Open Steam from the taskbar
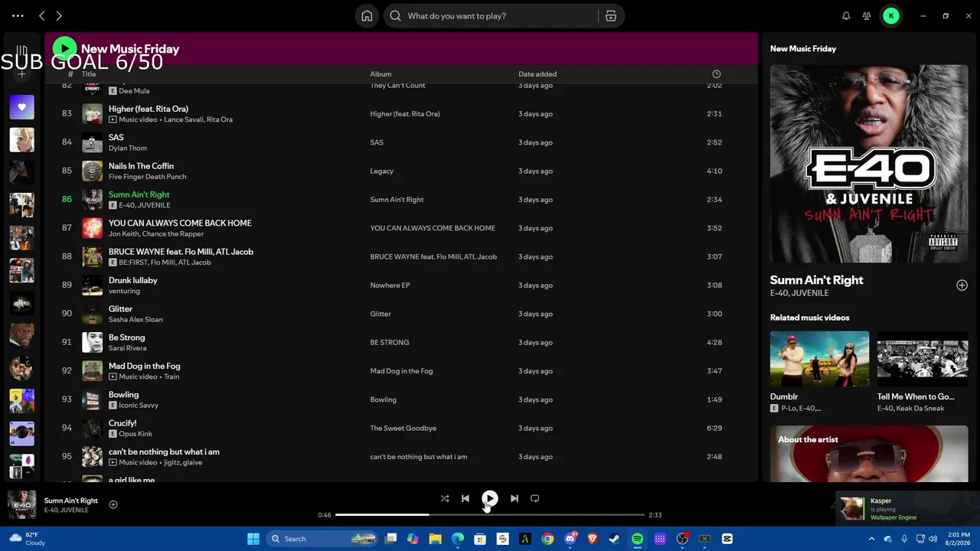Screen dimensions: 980x551 coord(615,539)
